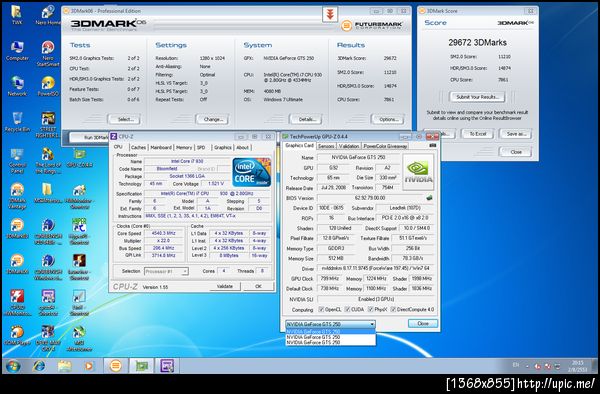600x394 pixels.
Task: Click the BIOS Version field in GPU-Z
Action: (370, 198)
